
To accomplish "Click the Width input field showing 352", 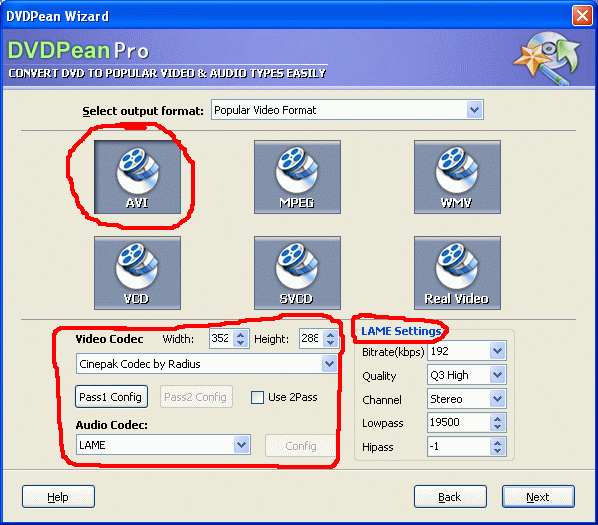I will point(222,339).
